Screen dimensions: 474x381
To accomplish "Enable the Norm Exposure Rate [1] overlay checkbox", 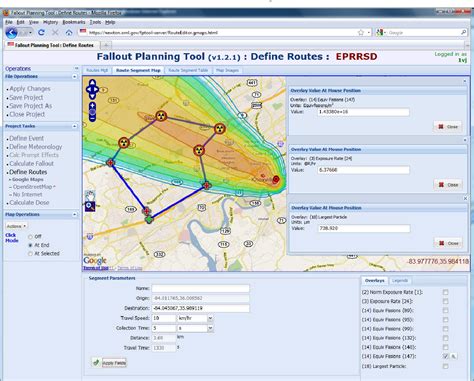I will click(445, 292).
